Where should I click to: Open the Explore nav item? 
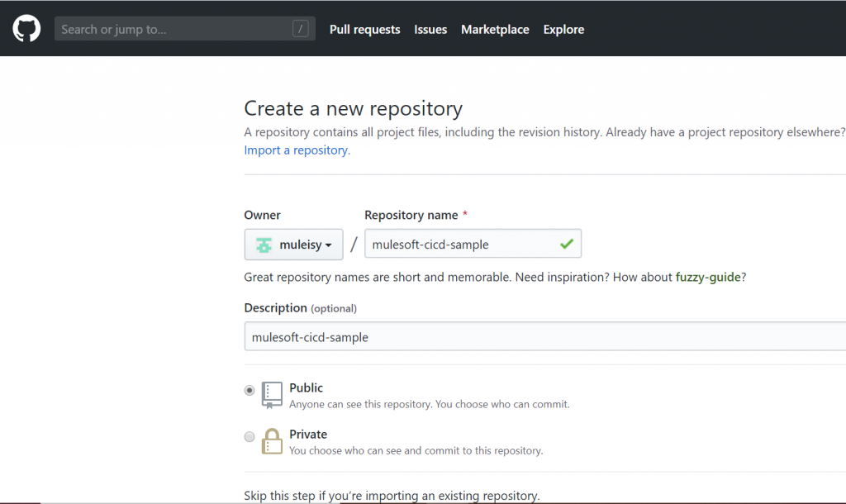563,29
